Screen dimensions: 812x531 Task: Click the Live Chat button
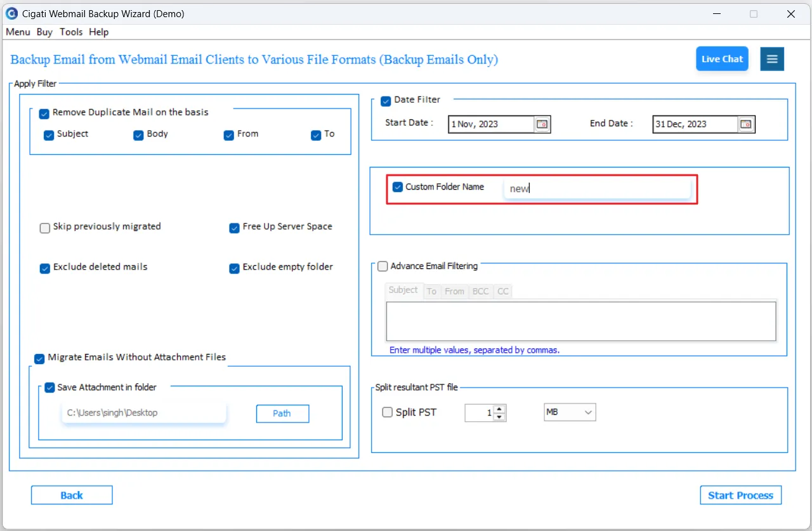[x=722, y=59]
